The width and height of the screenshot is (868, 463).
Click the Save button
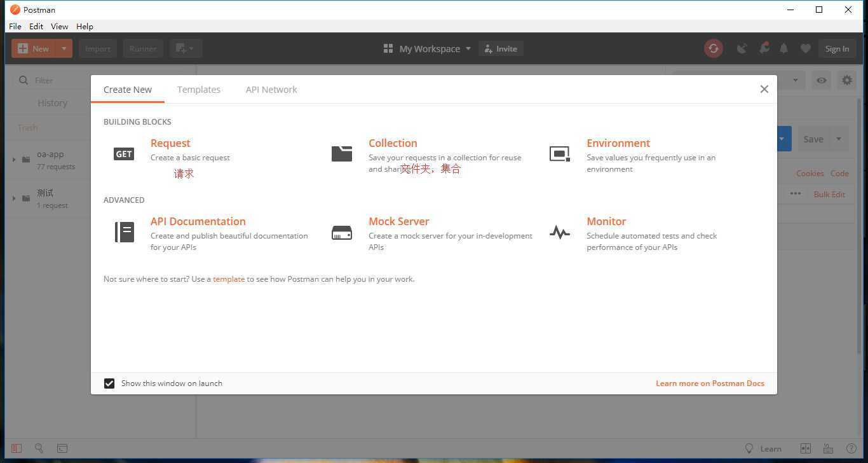pyautogui.click(x=813, y=139)
